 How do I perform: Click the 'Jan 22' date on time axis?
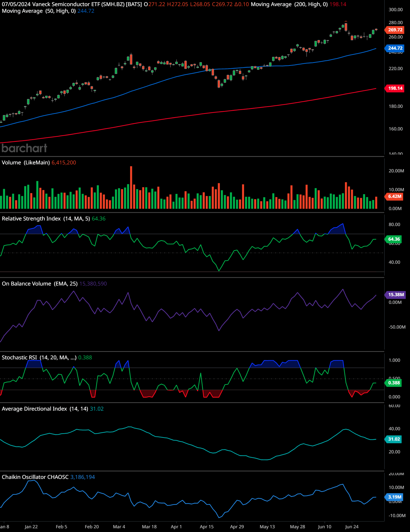[31, 527]
